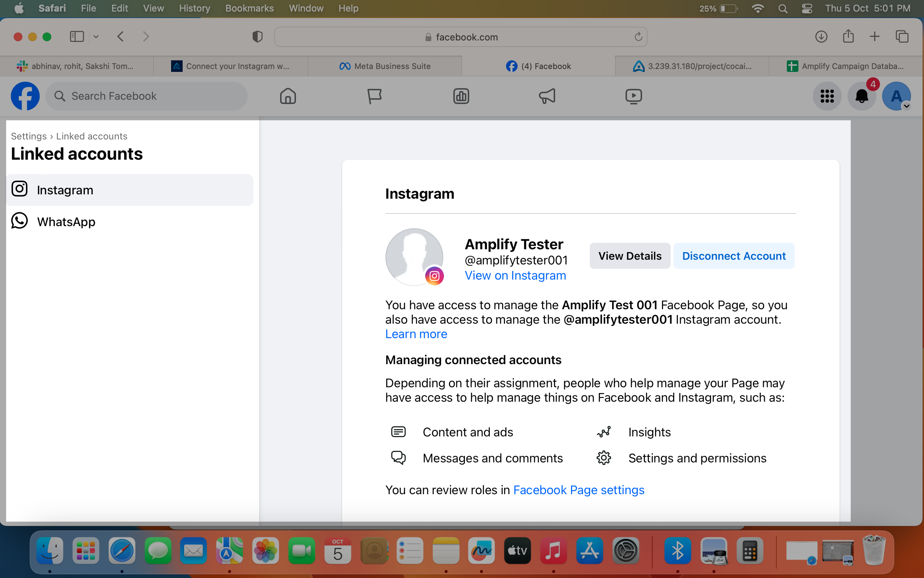The height and width of the screenshot is (578, 924).
Task: Open the Bookmarks menu
Action: click(x=249, y=8)
